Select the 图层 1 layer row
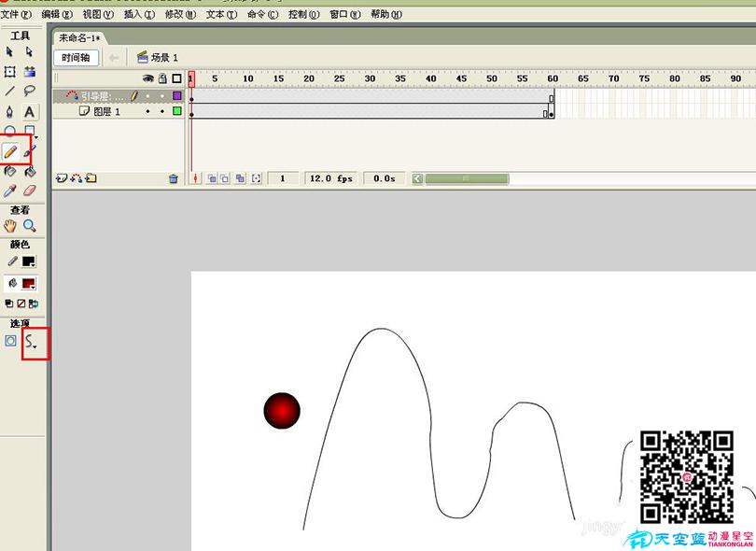The width and height of the screenshot is (756, 551). click(x=119, y=111)
